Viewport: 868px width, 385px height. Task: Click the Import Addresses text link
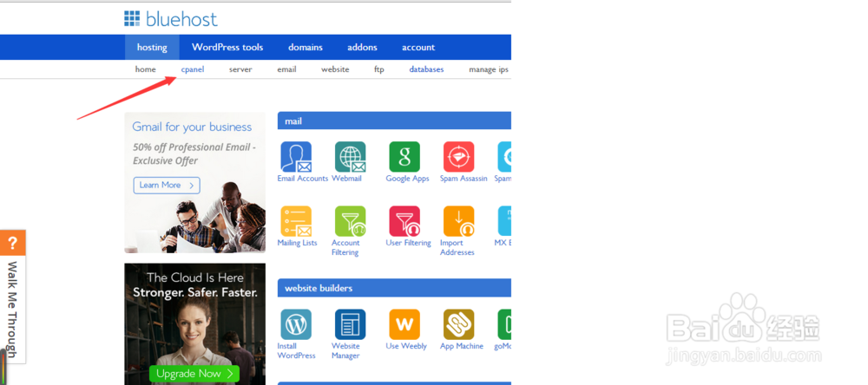click(x=457, y=247)
